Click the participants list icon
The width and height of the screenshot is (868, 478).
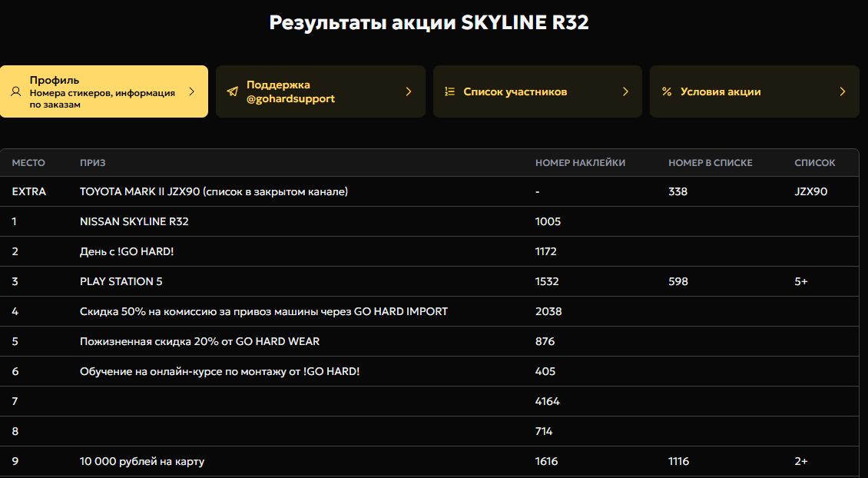[x=450, y=91]
